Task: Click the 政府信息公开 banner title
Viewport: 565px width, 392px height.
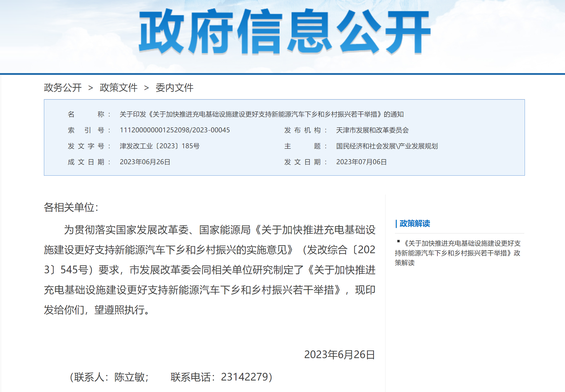Action: pyautogui.click(x=284, y=32)
